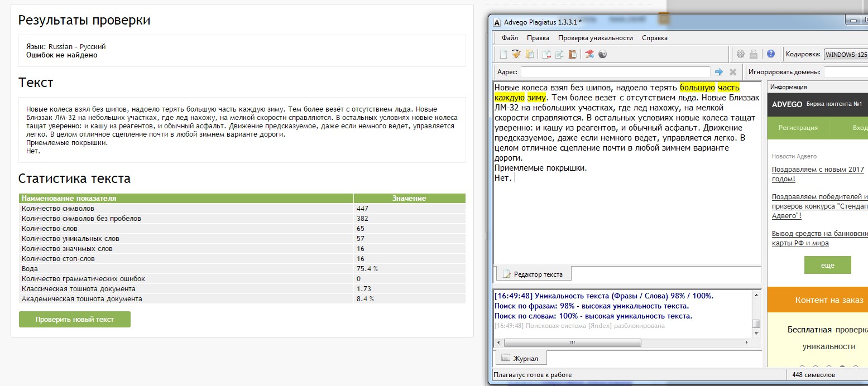Click the green еще button
868x386 pixels.
(827, 266)
